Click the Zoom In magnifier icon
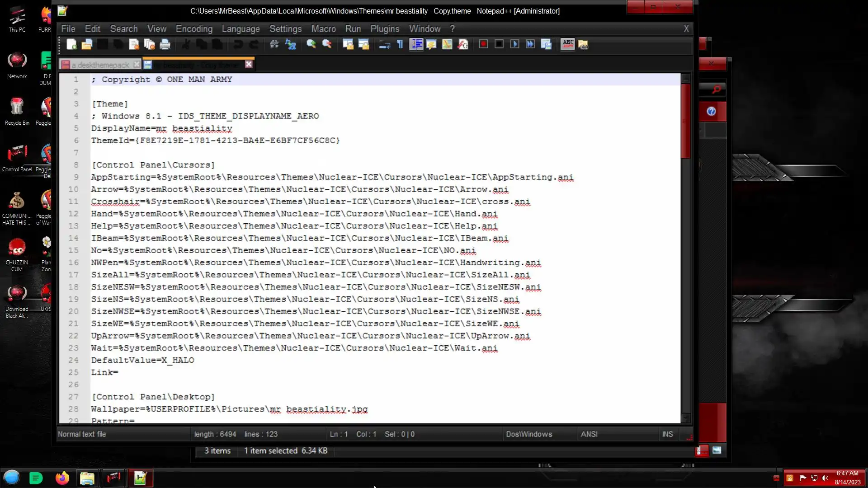Screen dimensions: 868x488 pyautogui.click(x=311, y=44)
